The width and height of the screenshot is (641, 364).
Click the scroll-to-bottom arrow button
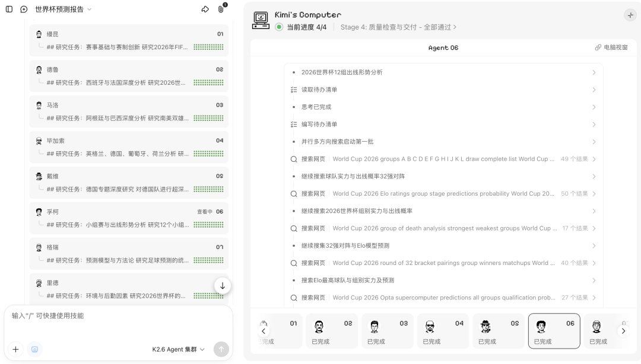pyautogui.click(x=223, y=286)
